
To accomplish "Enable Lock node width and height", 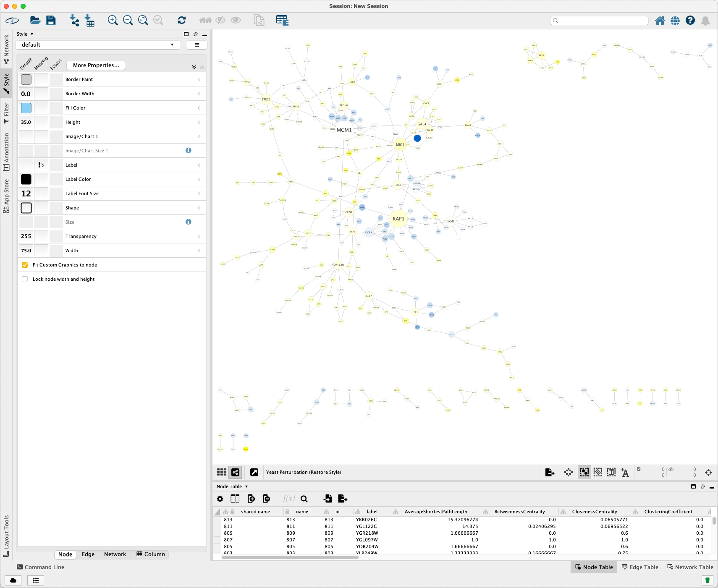I will [25, 279].
